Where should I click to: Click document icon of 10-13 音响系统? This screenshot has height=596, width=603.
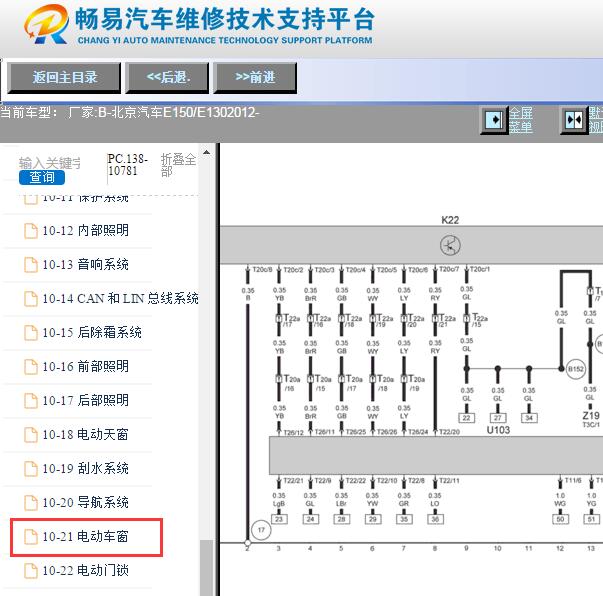coord(31,265)
